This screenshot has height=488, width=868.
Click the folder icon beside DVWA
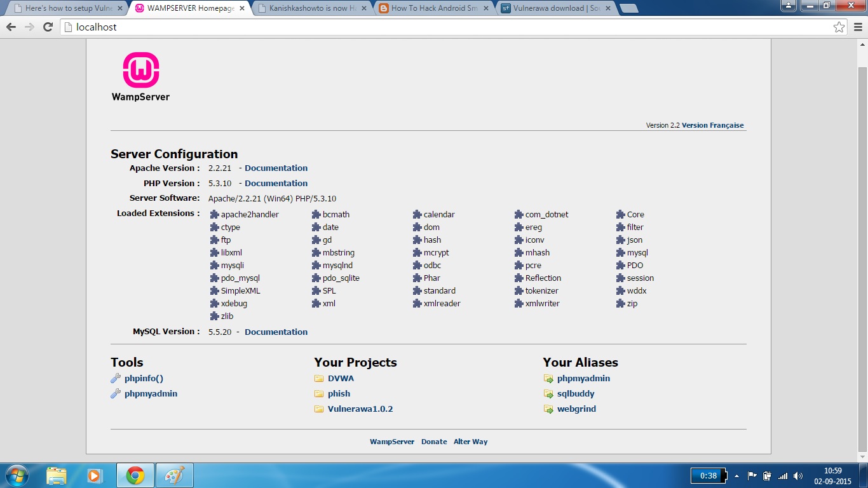319,379
